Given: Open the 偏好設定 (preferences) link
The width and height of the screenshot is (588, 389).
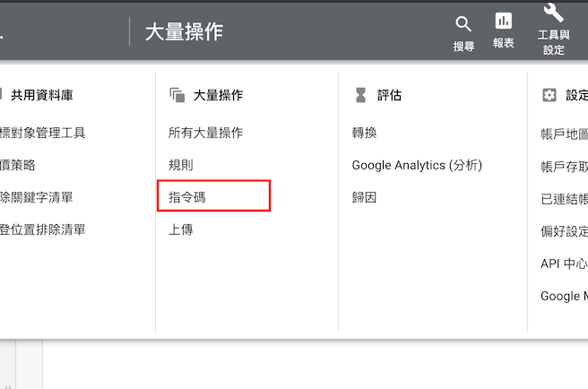Looking at the screenshot, I should point(564,231).
